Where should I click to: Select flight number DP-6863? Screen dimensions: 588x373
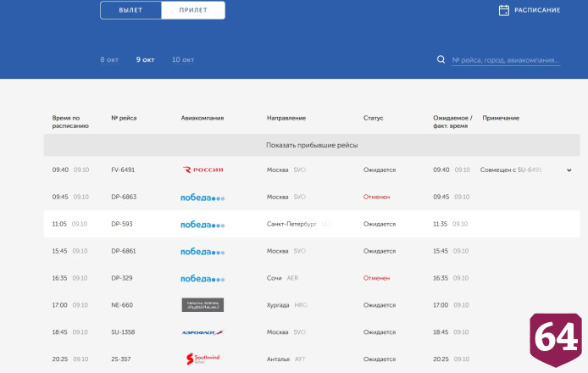click(x=124, y=197)
